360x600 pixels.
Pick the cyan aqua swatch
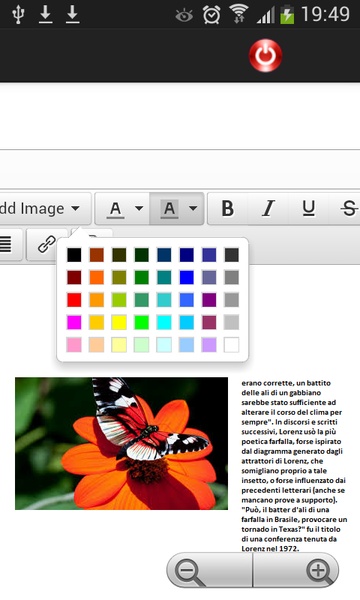(164, 322)
